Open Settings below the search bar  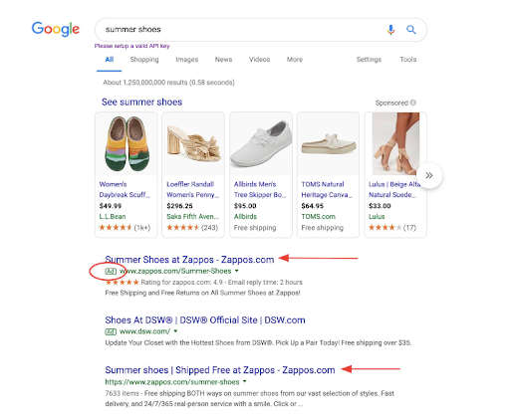coord(369,60)
